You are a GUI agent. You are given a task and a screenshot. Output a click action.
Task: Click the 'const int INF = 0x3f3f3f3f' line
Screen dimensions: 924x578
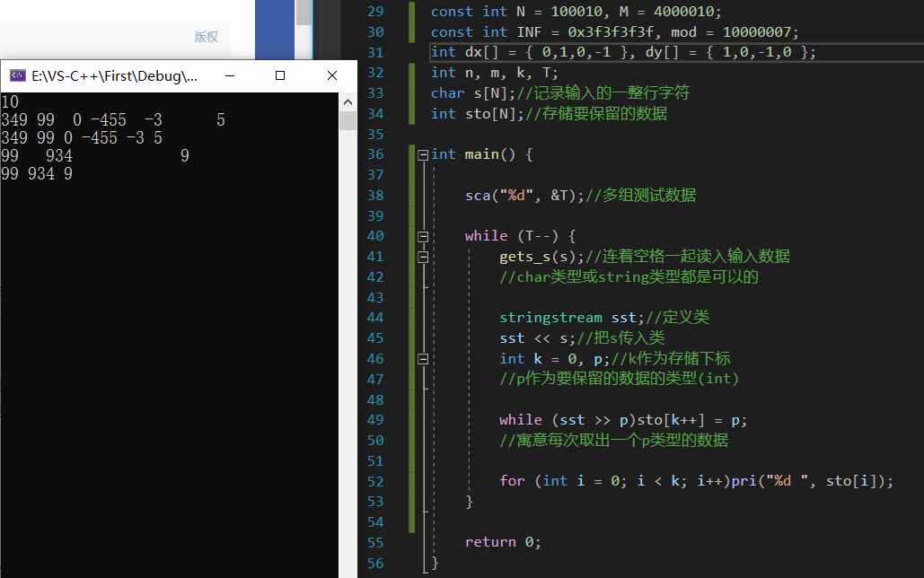coord(614,31)
